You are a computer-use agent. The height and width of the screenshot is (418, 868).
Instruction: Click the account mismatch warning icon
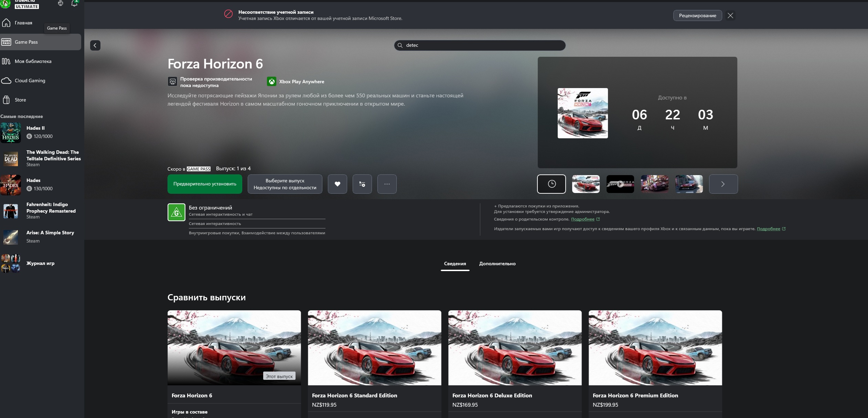click(x=228, y=14)
